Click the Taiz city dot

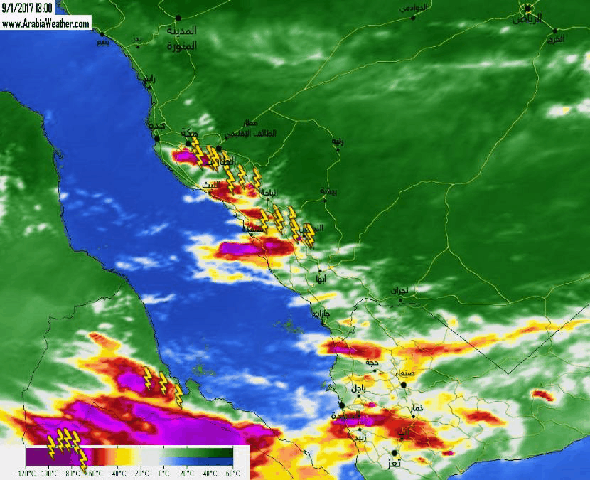tap(394, 452)
